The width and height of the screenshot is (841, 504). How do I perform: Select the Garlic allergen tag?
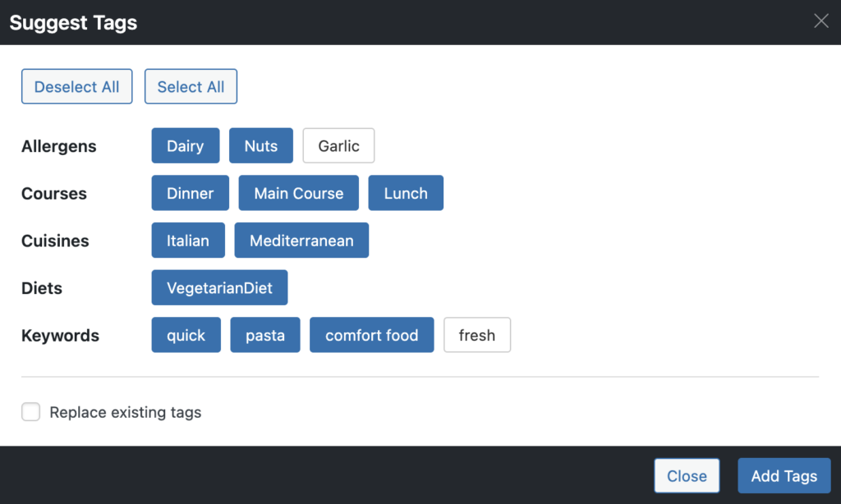[338, 146]
